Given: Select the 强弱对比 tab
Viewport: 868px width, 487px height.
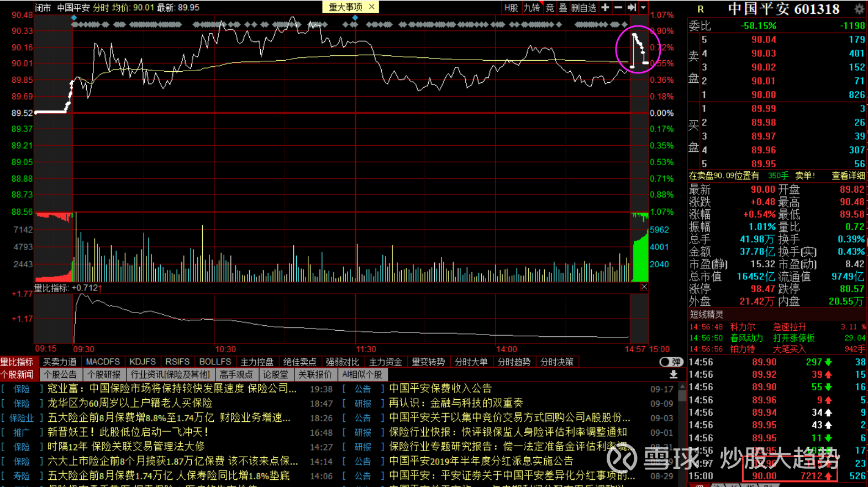Looking at the screenshot, I should [343, 362].
